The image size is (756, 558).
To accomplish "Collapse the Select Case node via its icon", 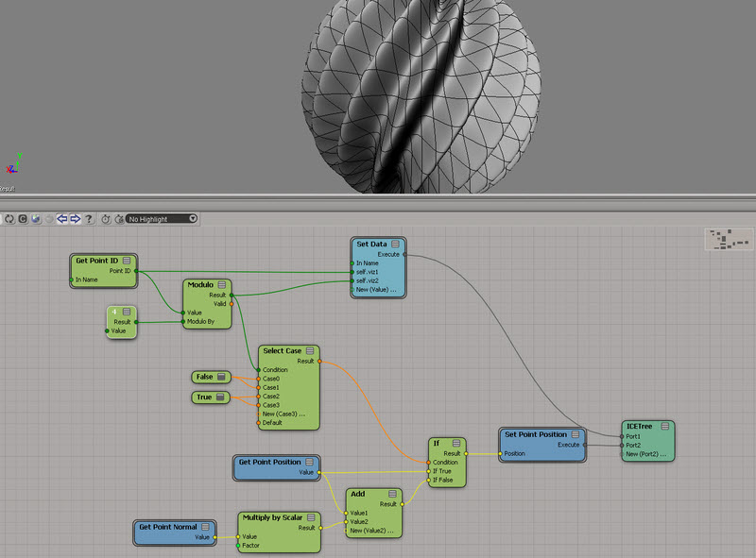I will click(309, 351).
